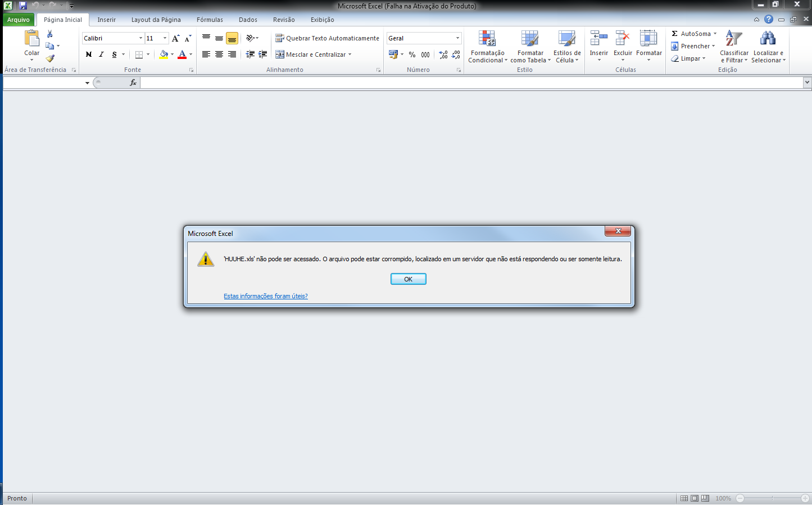Screen dimensions: 812x505
Task: Decrease indent icon
Action: click(x=250, y=54)
